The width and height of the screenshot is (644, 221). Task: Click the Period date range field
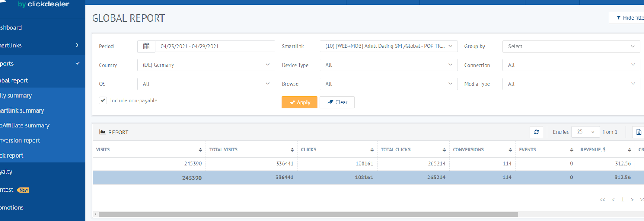(215, 46)
